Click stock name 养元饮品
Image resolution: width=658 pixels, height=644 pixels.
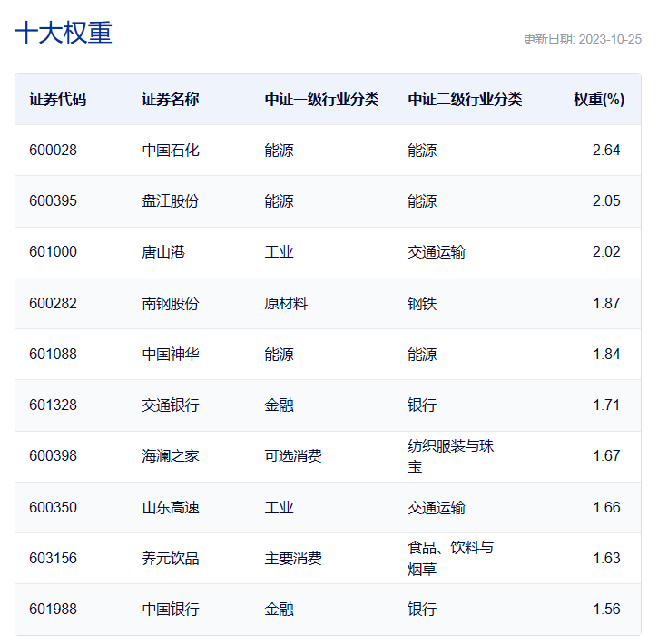(171, 558)
